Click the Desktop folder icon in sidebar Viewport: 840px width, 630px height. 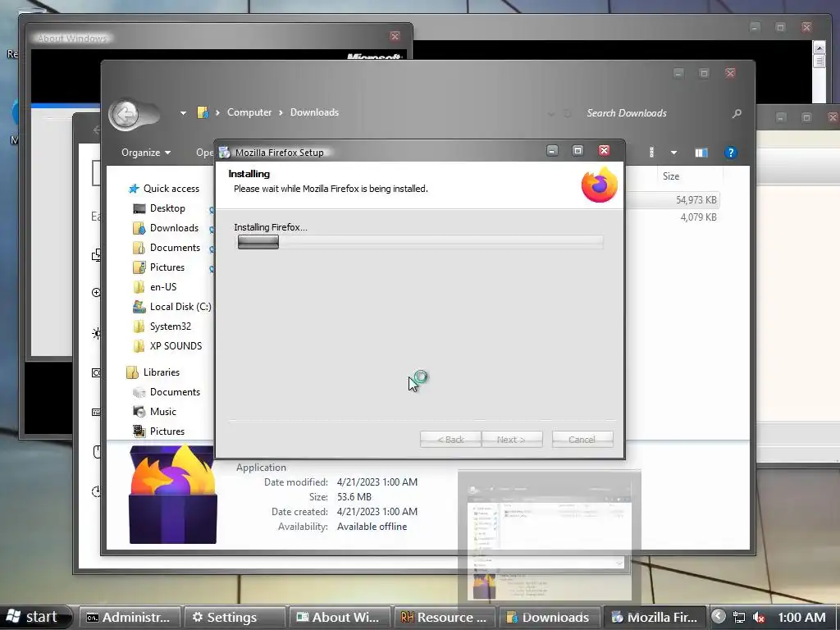coord(139,208)
